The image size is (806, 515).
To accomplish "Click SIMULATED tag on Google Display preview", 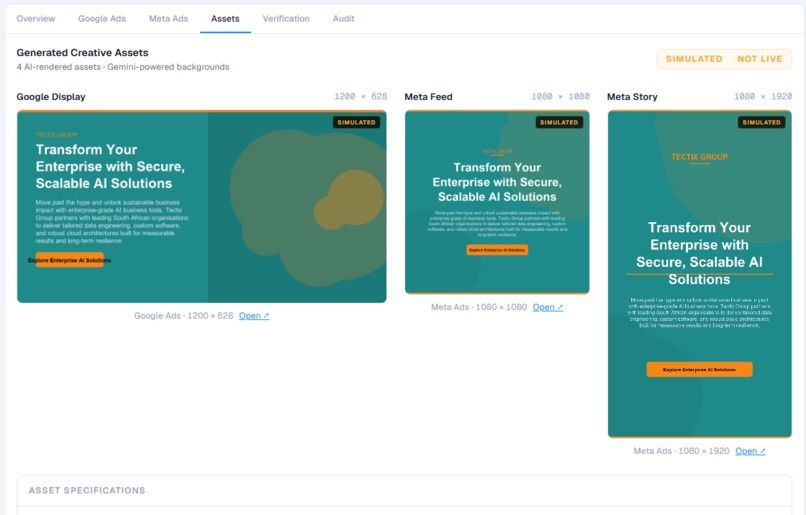I will click(x=356, y=122).
